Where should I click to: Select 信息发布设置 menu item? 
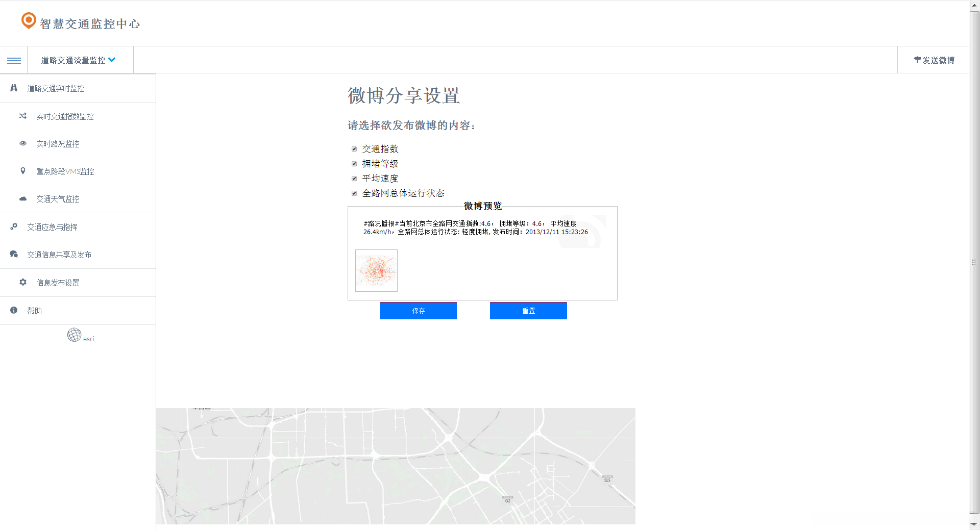pos(78,283)
